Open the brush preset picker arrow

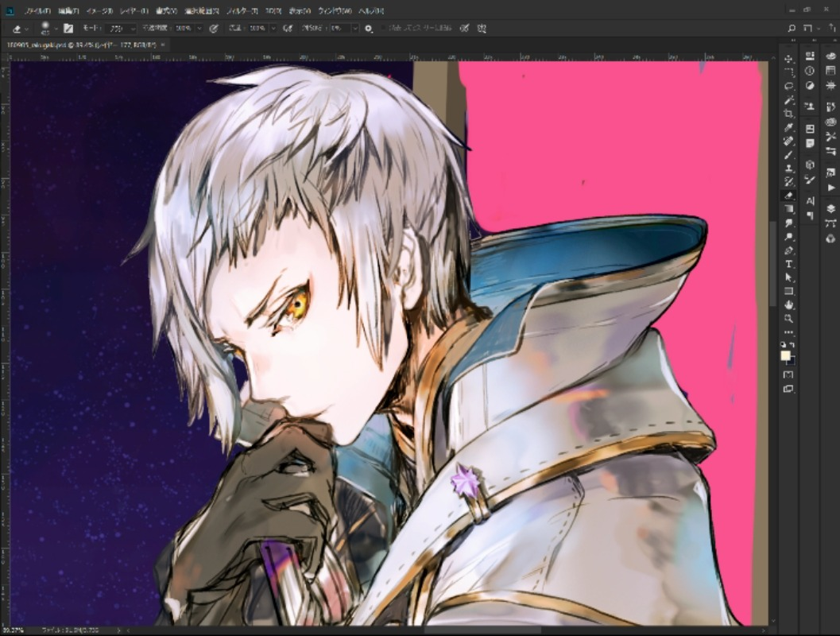[x=55, y=29]
